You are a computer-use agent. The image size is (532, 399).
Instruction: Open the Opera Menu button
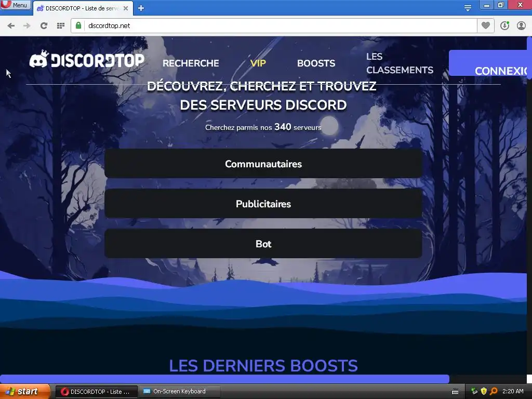pyautogui.click(x=16, y=5)
